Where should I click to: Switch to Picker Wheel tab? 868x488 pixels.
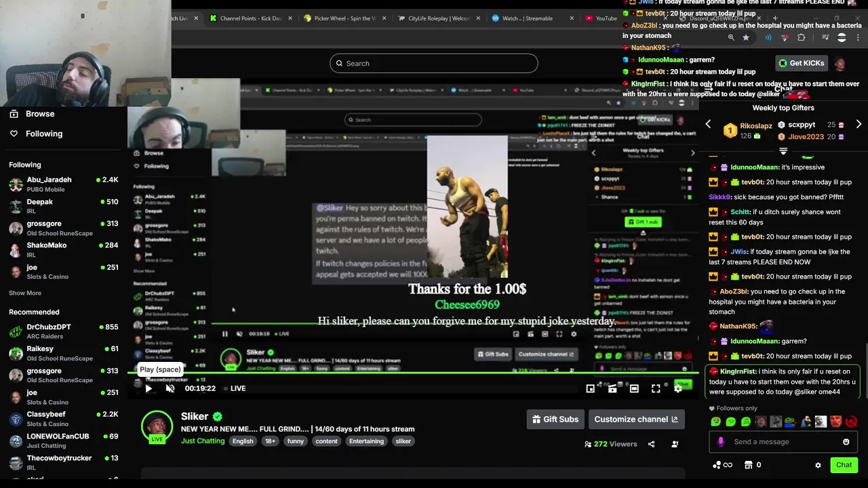[x=344, y=18]
